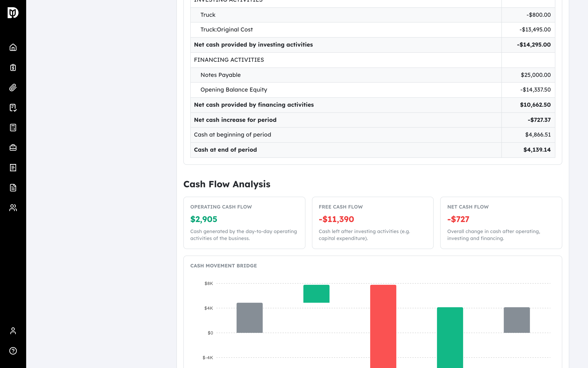Open the briefcase icon in the sidebar

pyautogui.click(x=13, y=147)
